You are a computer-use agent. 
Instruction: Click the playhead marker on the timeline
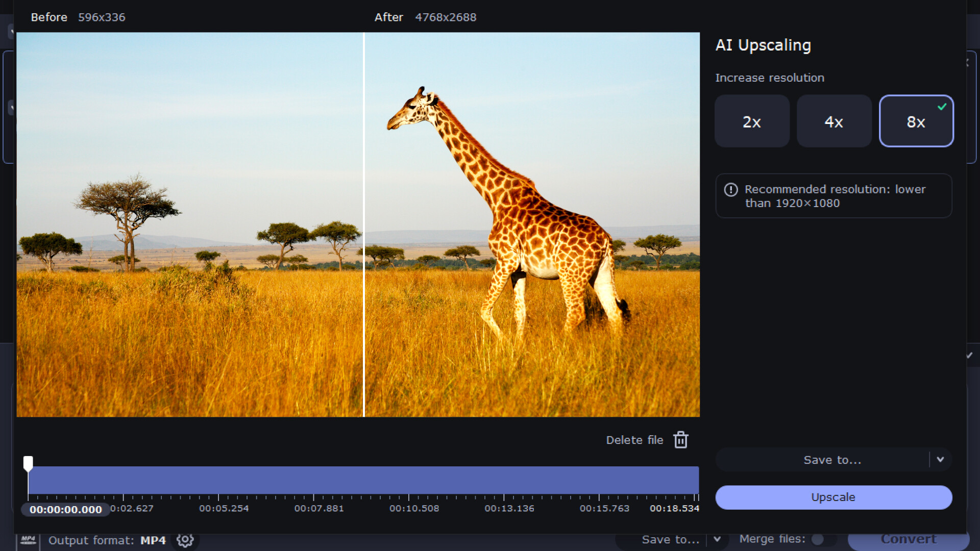point(28,463)
